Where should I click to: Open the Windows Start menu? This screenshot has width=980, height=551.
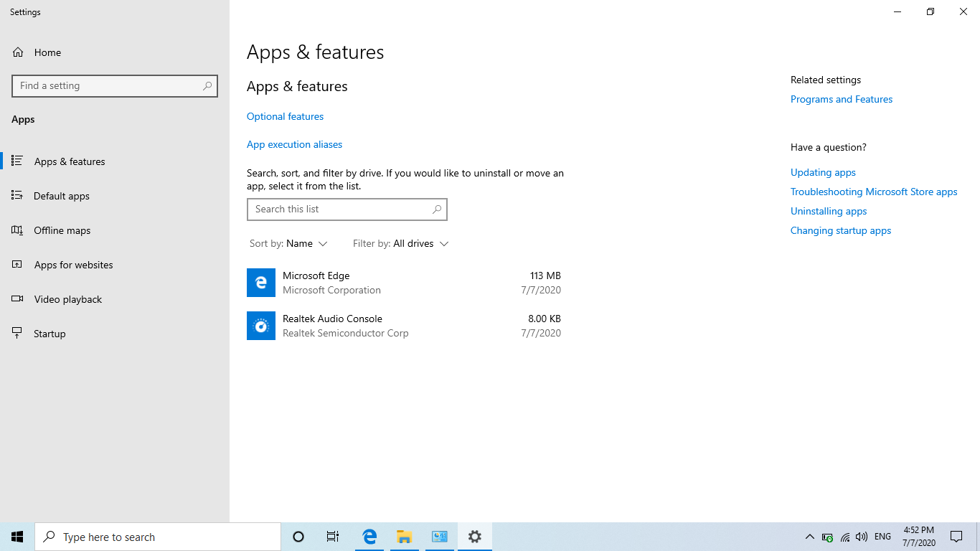coord(17,537)
